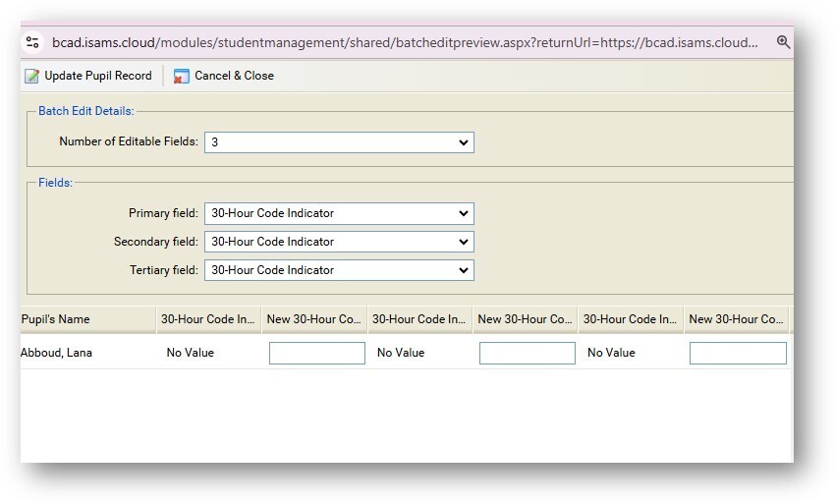This screenshot has width=835, height=504.
Task: Click the third 30-Hour Code In... column header
Action: (630, 319)
